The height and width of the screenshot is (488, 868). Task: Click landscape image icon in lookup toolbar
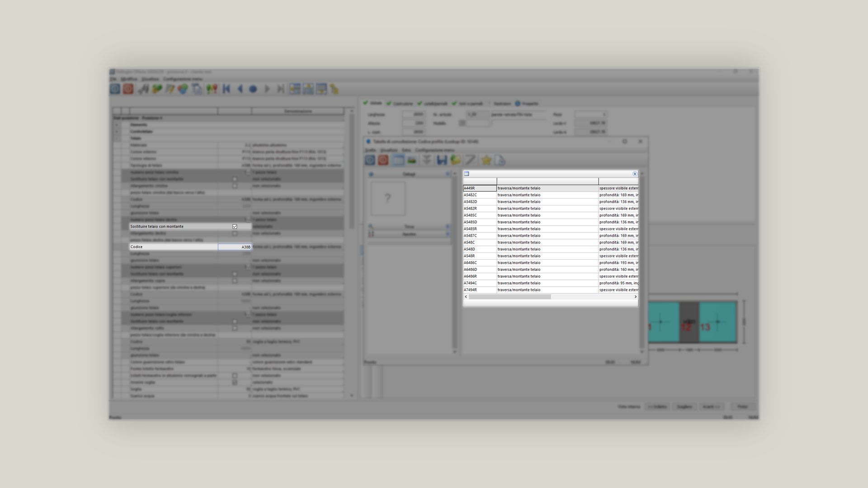[x=412, y=160]
